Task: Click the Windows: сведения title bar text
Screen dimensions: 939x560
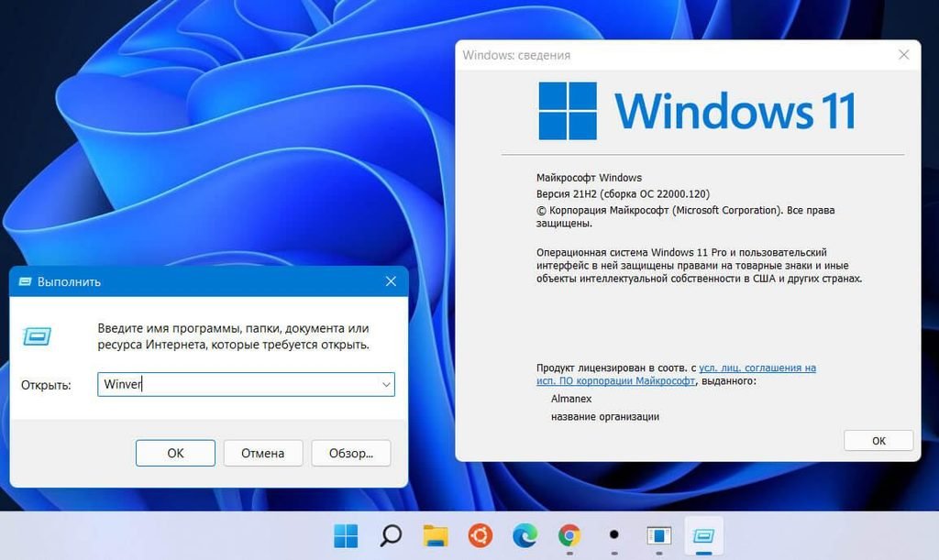Action: (x=516, y=55)
